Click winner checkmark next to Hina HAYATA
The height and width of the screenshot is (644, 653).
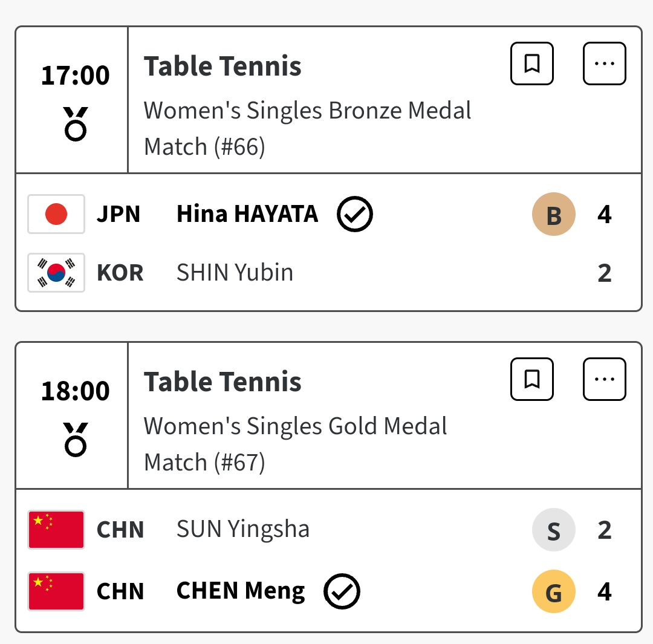[355, 214]
